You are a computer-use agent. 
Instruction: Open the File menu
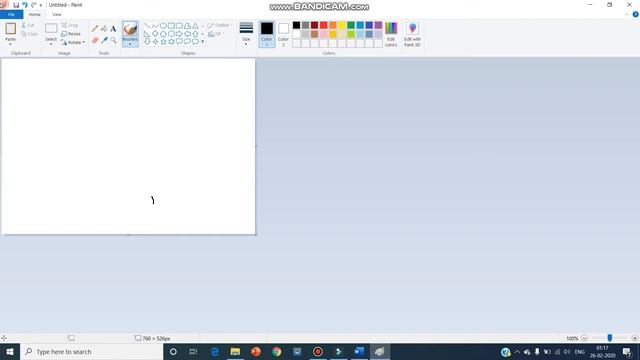[x=11, y=14]
